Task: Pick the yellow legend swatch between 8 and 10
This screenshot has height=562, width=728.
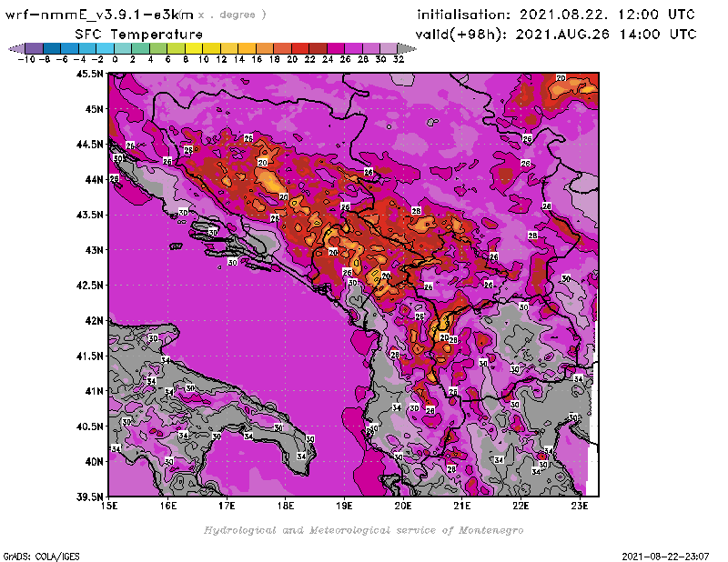Action: [194, 48]
